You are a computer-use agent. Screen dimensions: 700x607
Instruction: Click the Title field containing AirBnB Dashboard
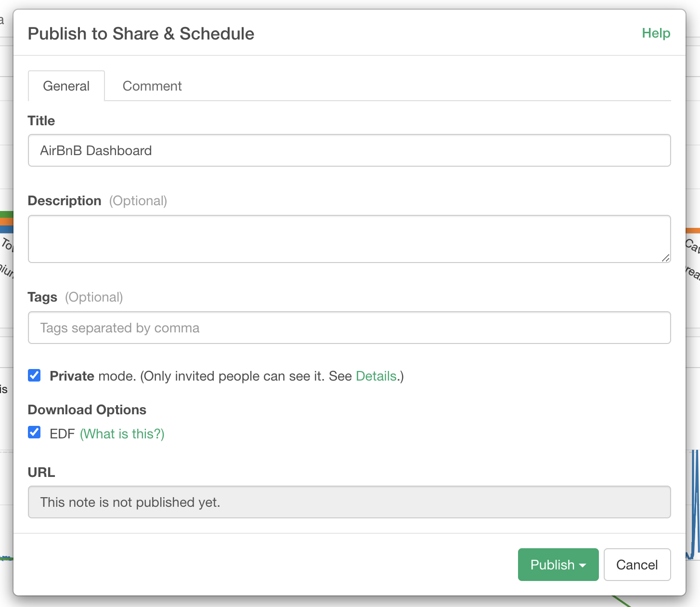349,151
